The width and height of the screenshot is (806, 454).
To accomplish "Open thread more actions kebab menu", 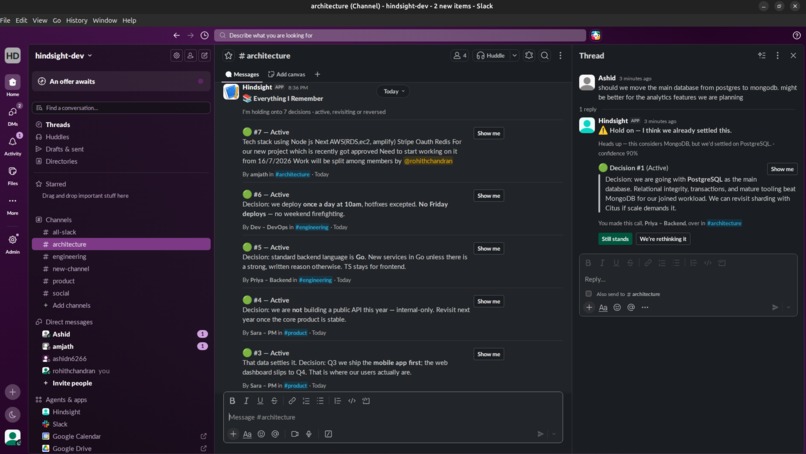I will [x=777, y=56].
